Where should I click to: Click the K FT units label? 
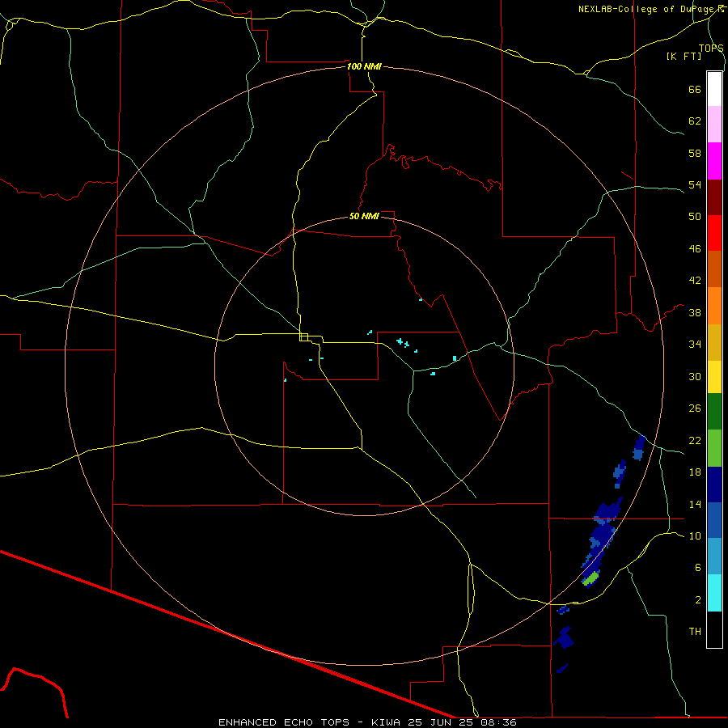pyautogui.click(x=684, y=56)
